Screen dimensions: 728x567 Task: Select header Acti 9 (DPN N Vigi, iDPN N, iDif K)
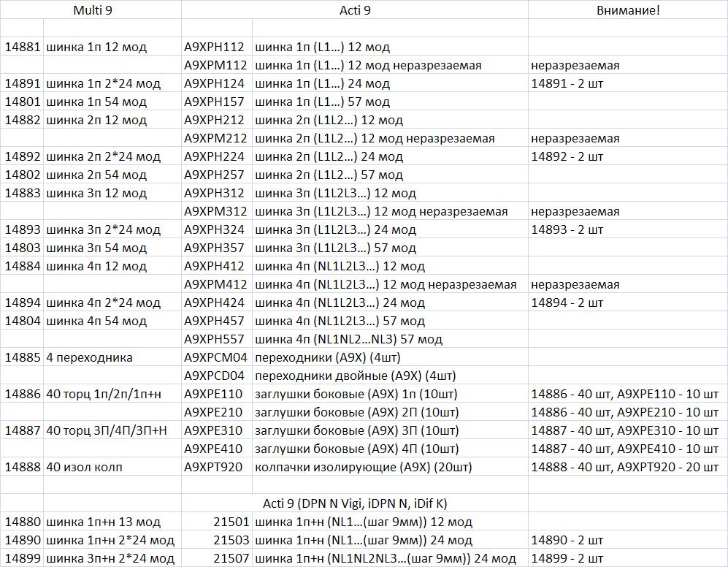355,503
